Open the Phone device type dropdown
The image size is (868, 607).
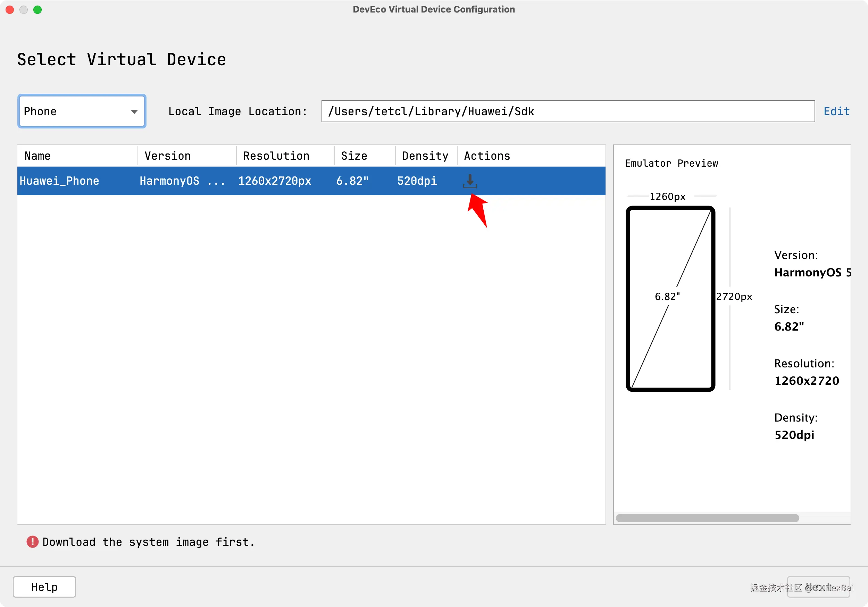82,111
